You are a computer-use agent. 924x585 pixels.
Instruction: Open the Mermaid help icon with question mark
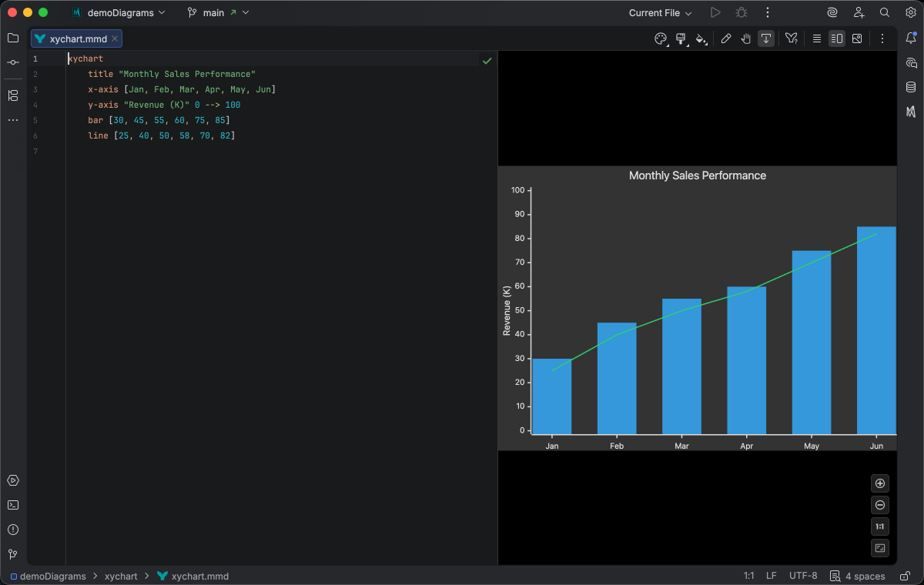coord(791,38)
